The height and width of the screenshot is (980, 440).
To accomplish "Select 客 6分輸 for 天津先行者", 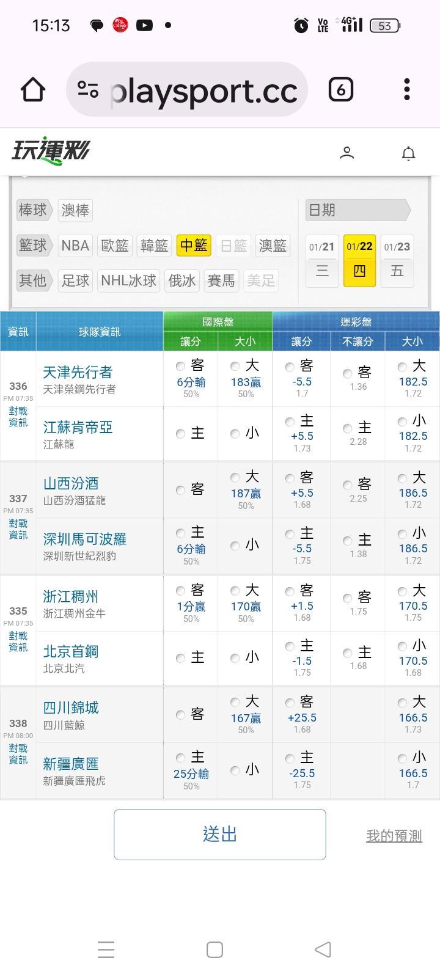I will [180, 367].
